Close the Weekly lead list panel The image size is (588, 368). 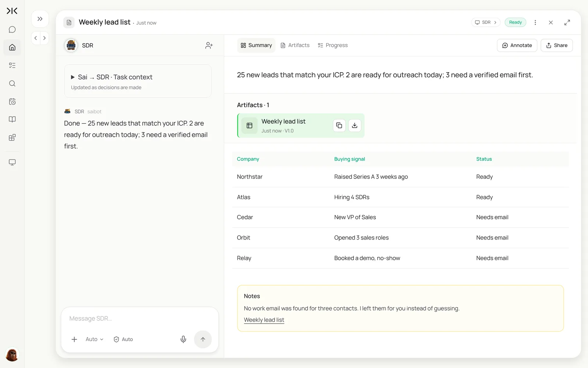(551, 22)
